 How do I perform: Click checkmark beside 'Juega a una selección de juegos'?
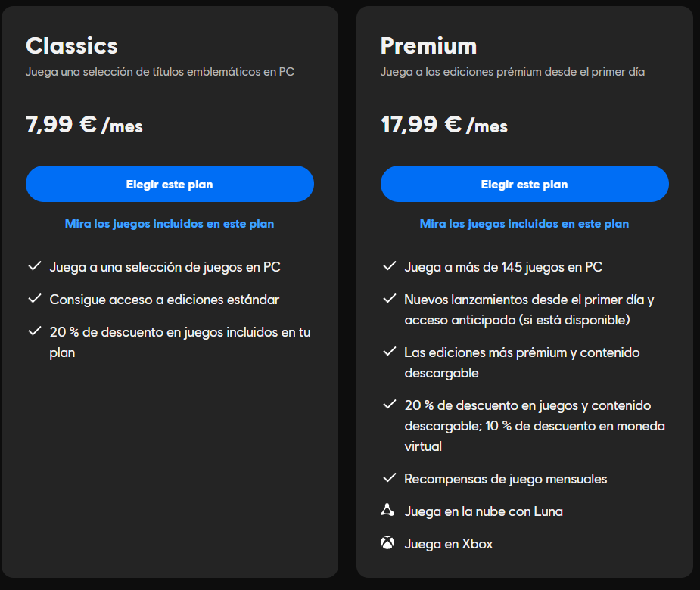[34, 266]
